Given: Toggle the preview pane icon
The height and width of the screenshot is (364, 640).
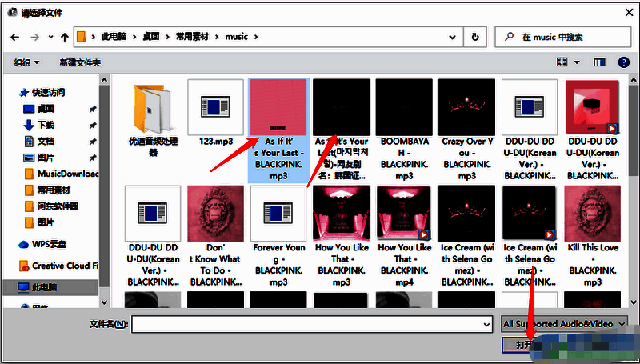Looking at the screenshot, I should [x=599, y=62].
